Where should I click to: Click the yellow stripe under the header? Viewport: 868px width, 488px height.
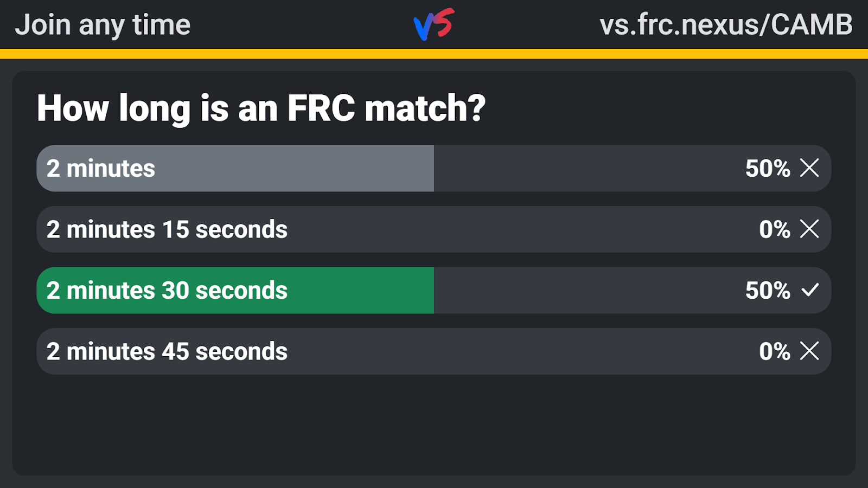434,54
